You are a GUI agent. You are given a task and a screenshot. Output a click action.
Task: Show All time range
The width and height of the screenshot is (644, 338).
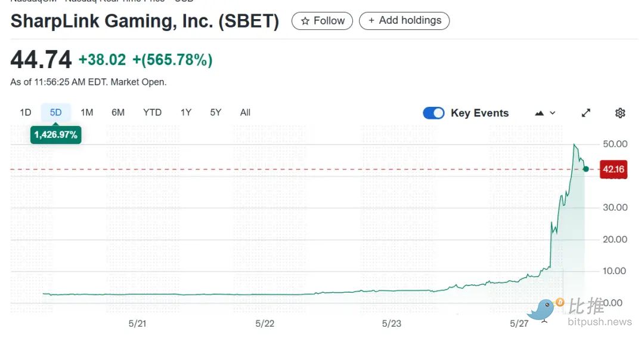pyautogui.click(x=245, y=112)
